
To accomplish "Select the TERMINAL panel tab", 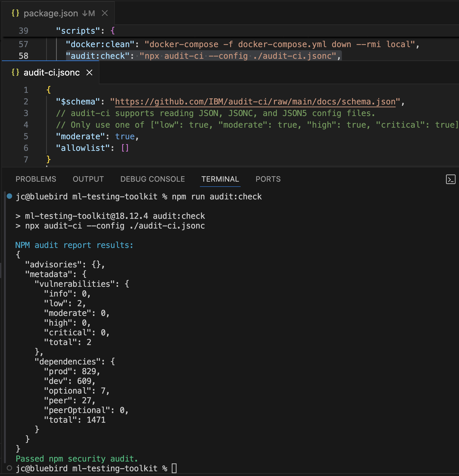I will (x=220, y=179).
